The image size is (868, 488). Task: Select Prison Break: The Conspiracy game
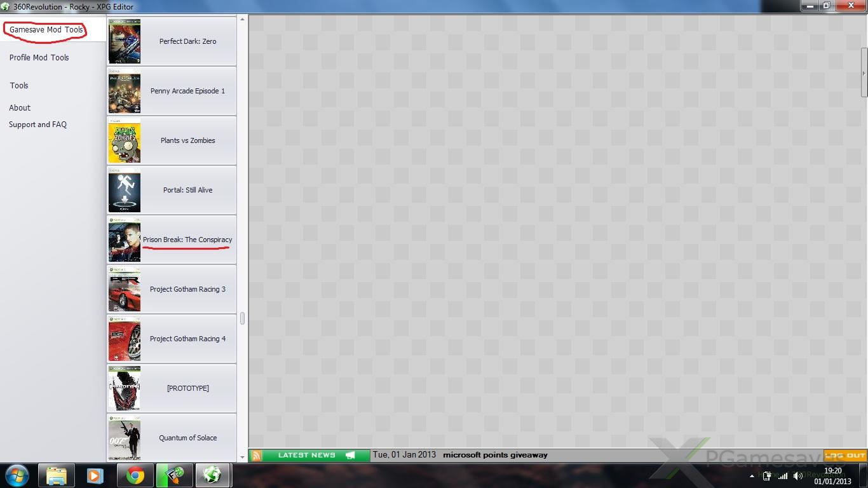point(187,240)
